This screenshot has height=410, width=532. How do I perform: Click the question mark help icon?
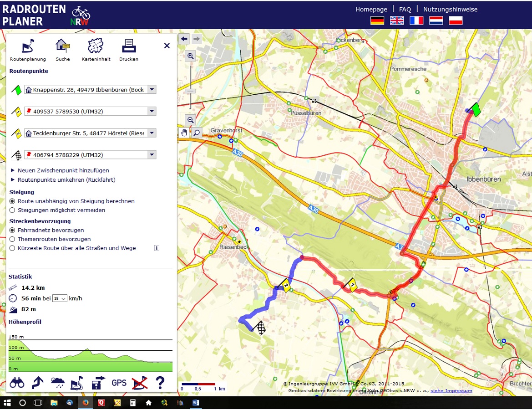pos(160,383)
